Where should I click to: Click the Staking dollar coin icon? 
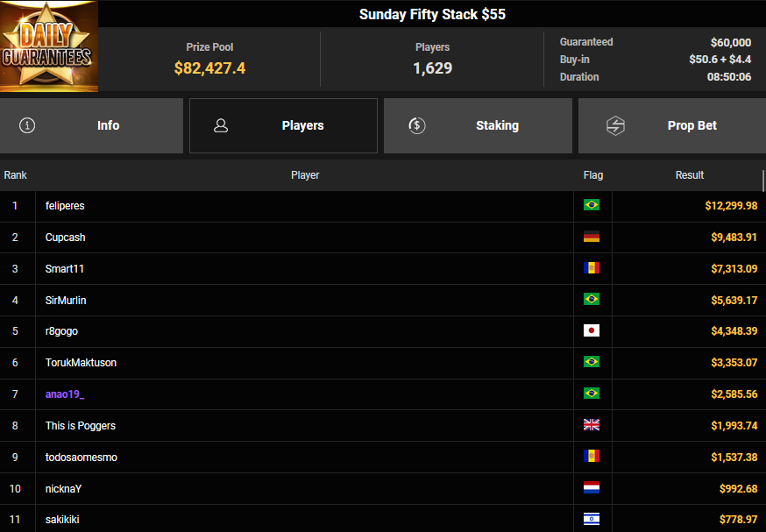[417, 125]
